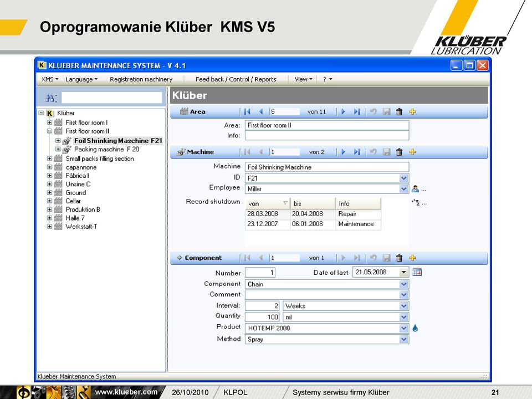
Task: Open the View menu
Action: click(303, 79)
